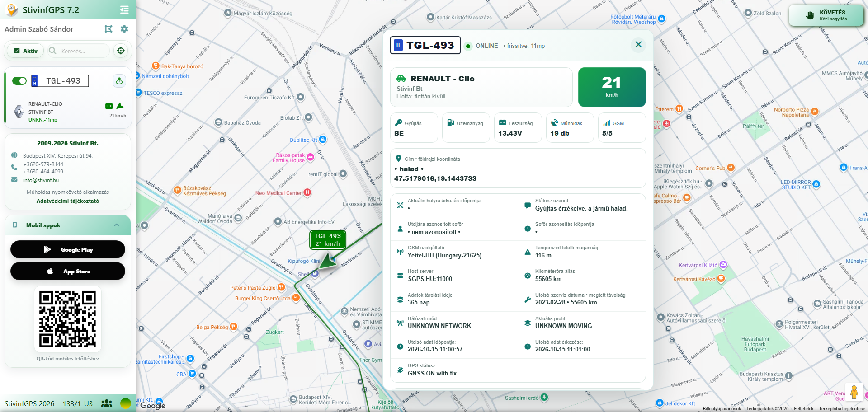
Task: Select the Street View pegman icon
Action: coord(854,392)
